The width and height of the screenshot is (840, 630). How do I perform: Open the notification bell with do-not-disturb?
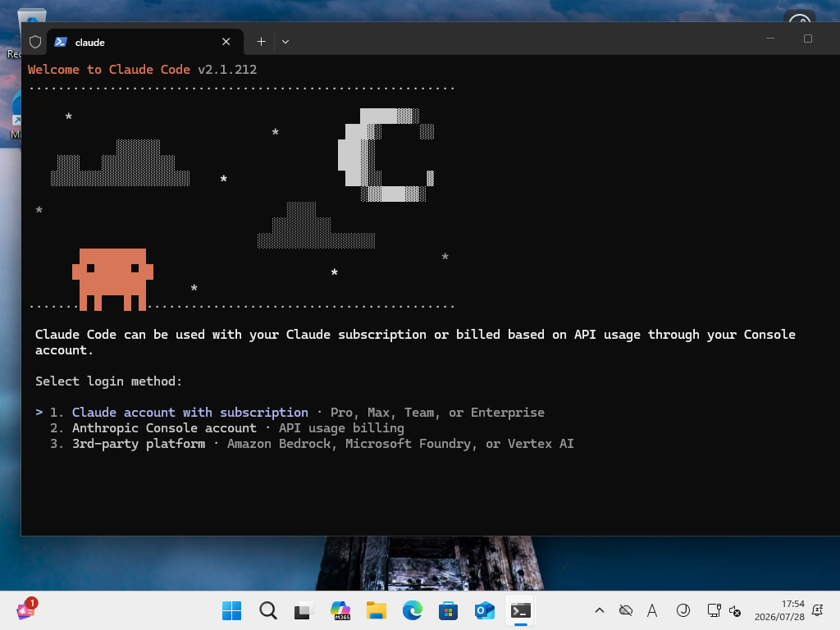[818, 610]
